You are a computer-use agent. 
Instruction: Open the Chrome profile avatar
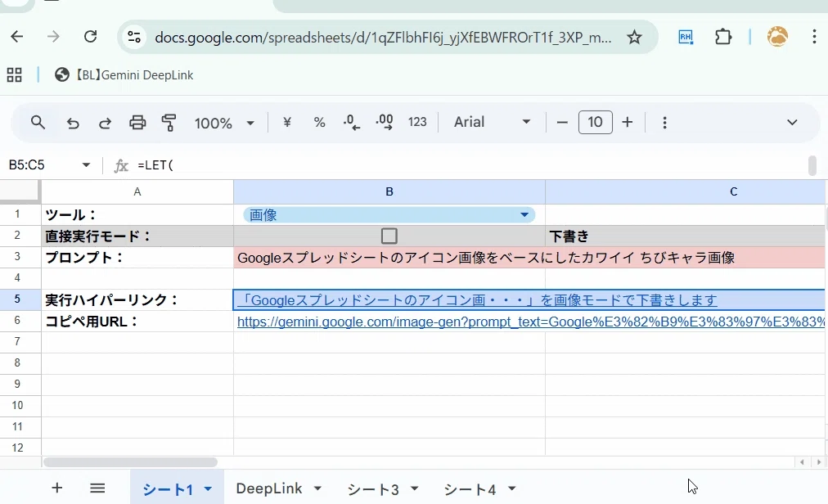[x=777, y=37]
